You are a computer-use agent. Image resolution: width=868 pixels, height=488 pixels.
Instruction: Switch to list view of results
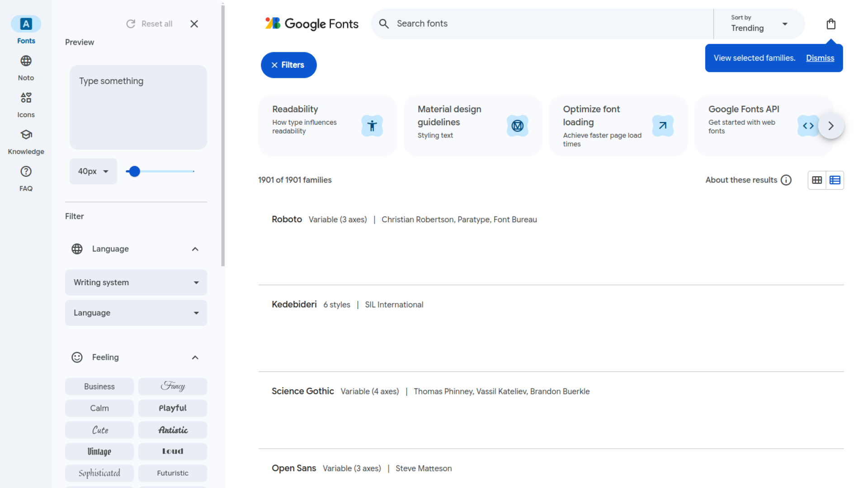click(835, 180)
